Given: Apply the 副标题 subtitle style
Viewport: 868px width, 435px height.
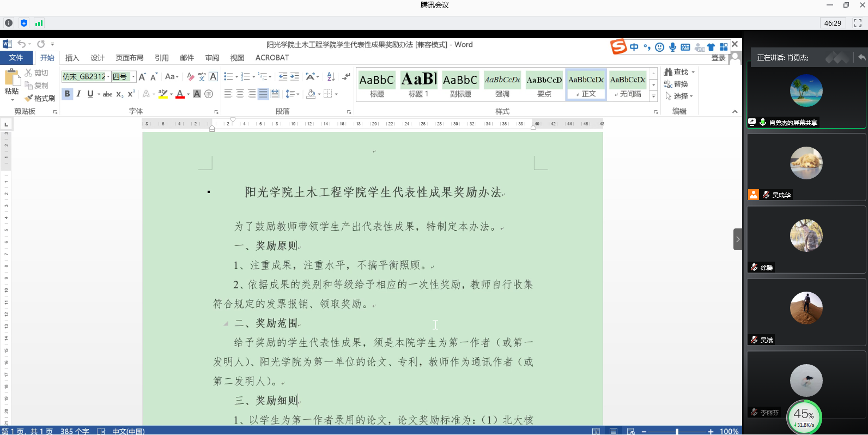Looking at the screenshot, I should tap(460, 84).
